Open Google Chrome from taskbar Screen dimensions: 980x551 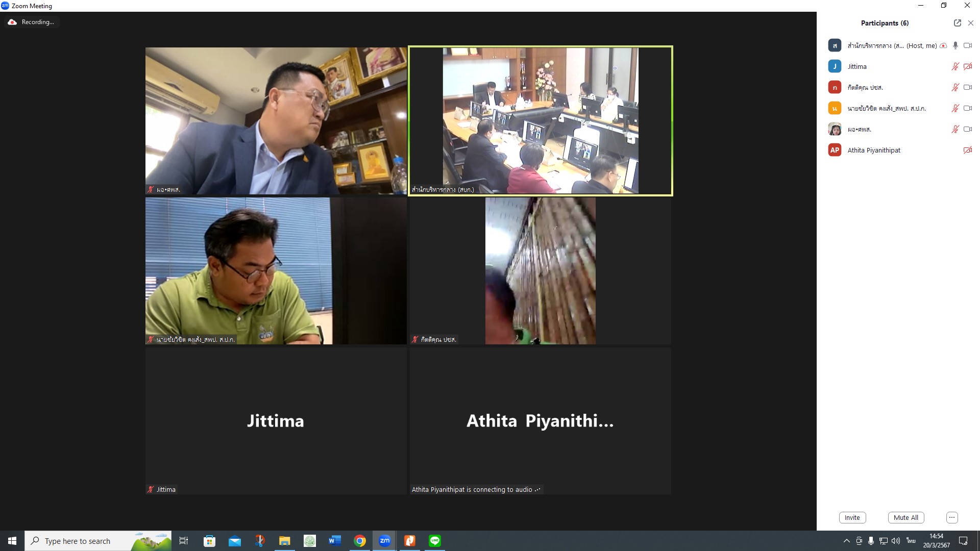pos(360,541)
